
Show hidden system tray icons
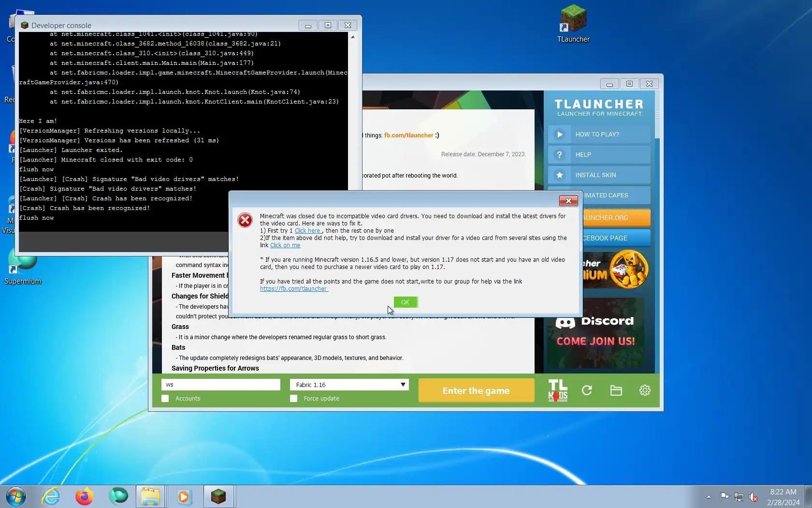click(x=709, y=496)
